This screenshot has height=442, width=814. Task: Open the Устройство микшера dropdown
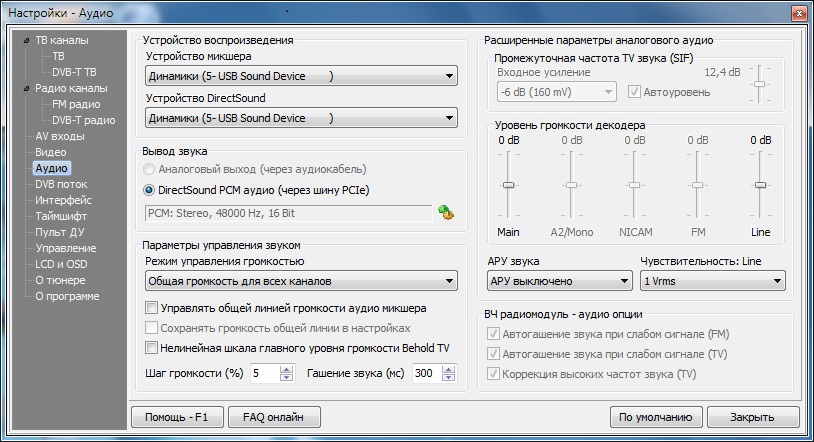pyautogui.click(x=300, y=76)
